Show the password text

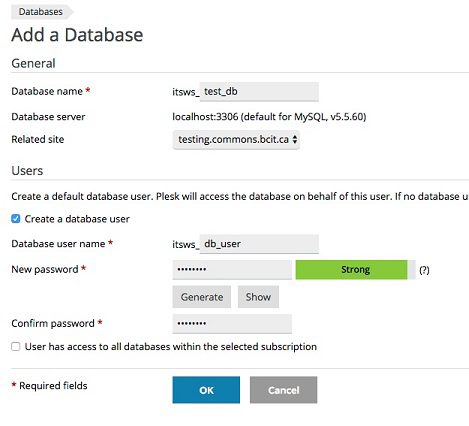[x=258, y=297]
